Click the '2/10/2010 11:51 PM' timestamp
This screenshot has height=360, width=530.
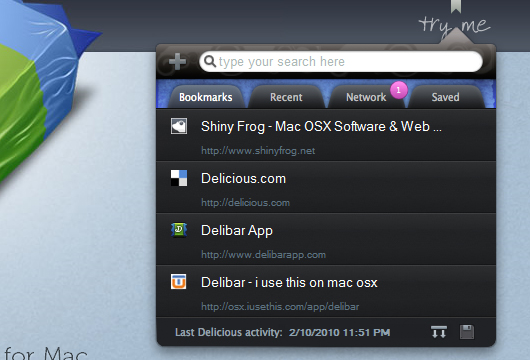[x=339, y=332]
